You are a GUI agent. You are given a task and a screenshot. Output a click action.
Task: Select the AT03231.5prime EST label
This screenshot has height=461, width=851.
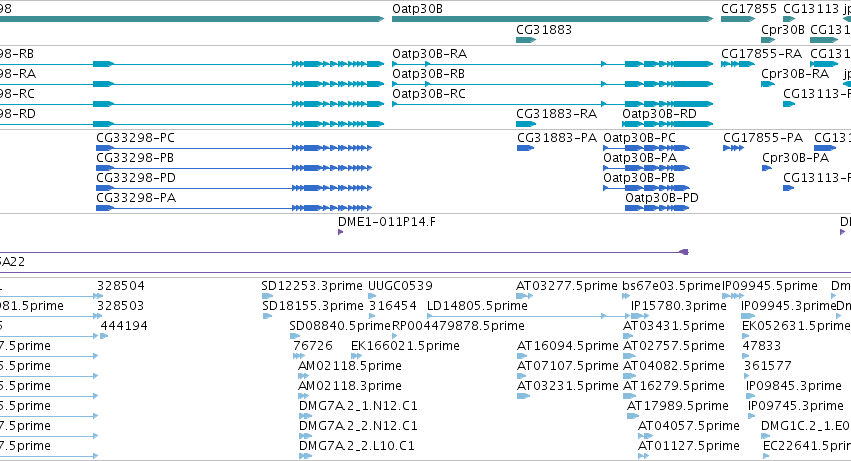pos(568,387)
